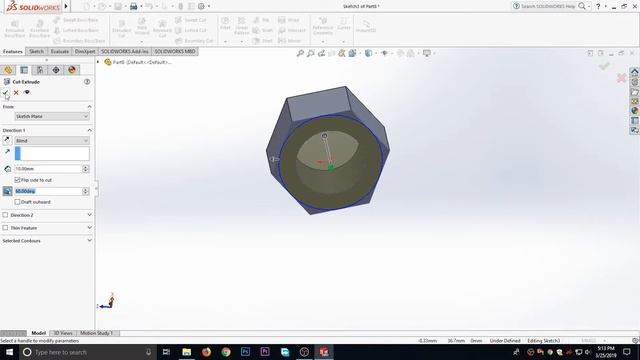
Task: Collapse the Direction 1 section
Action: [89, 130]
